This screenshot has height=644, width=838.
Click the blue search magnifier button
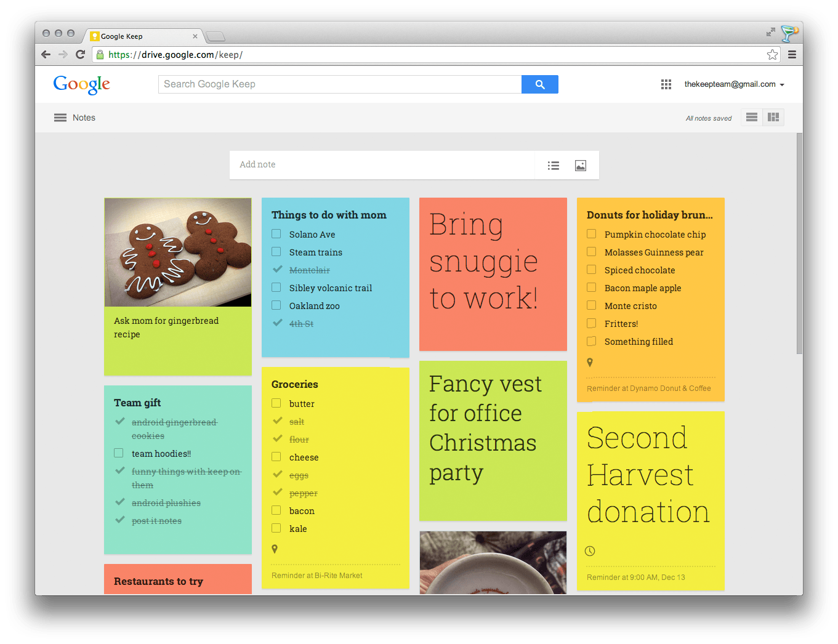tap(539, 84)
